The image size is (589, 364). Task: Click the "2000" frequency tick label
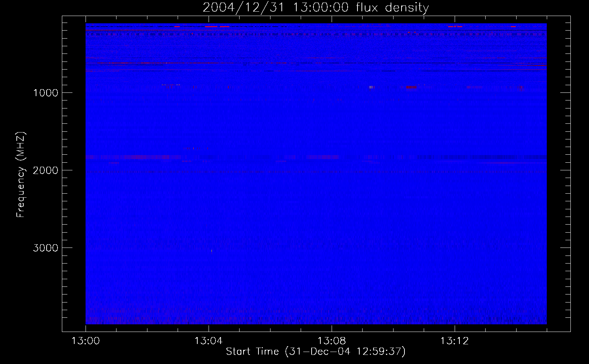point(46,170)
